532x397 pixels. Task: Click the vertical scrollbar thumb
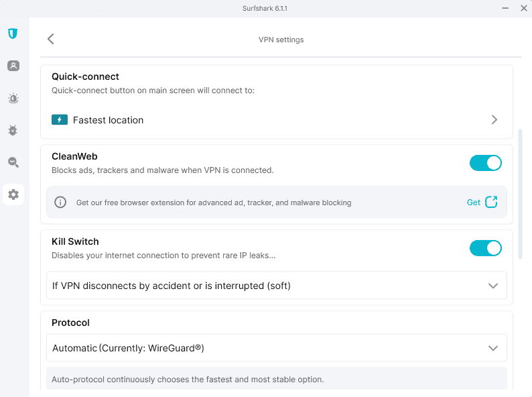coord(520,194)
